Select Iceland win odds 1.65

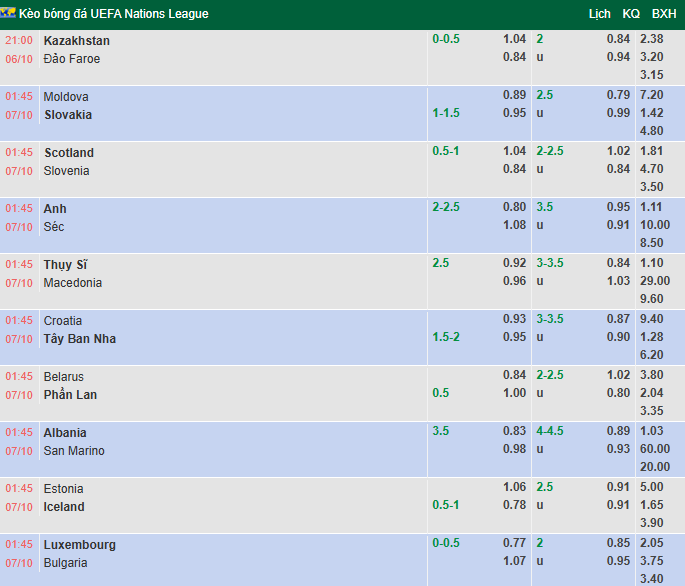(x=651, y=504)
